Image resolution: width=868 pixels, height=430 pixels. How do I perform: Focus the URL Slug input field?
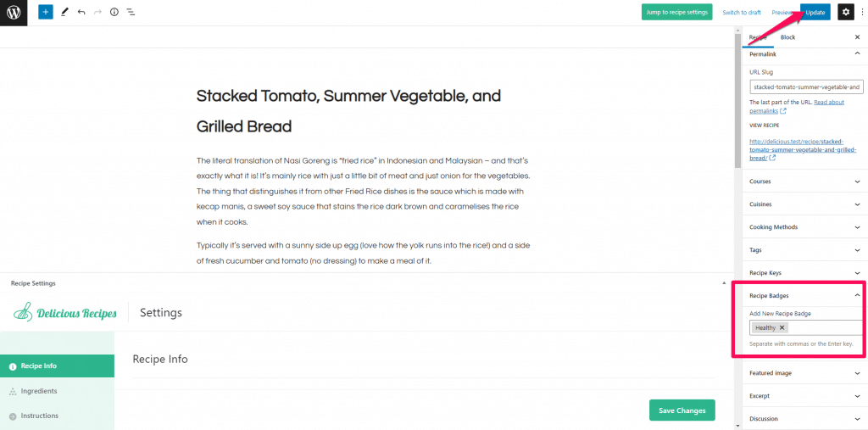[x=805, y=87]
